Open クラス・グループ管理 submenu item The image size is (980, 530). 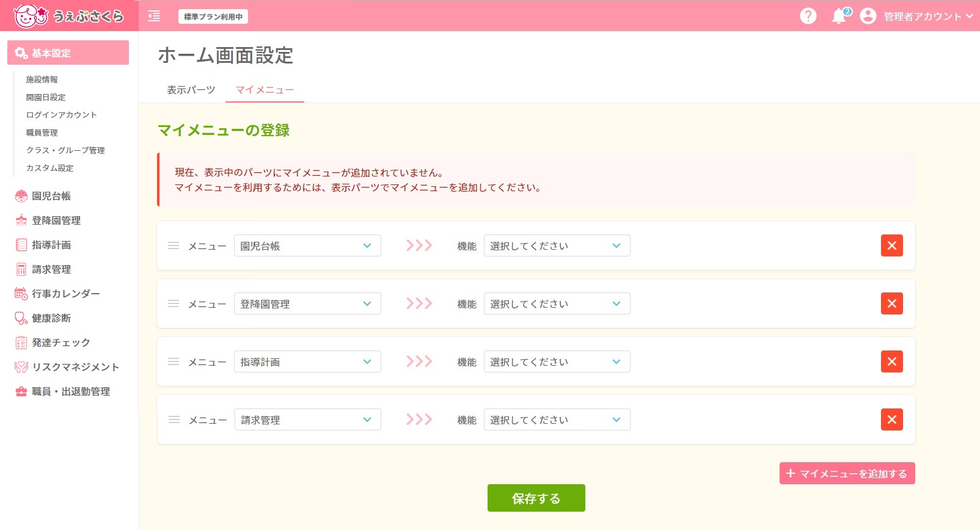tap(65, 150)
